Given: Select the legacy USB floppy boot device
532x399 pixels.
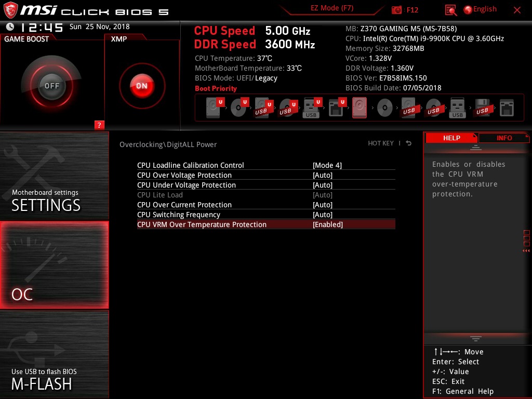Looking at the screenshot, I should 482,107.
